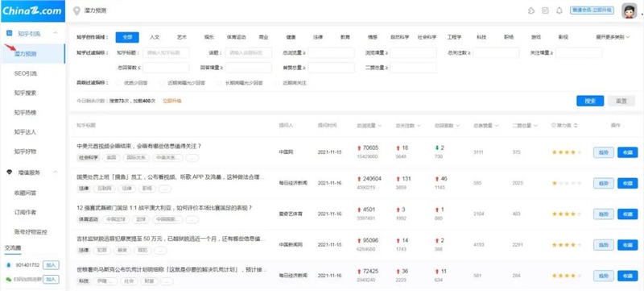The height and width of the screenshot is (291, 644).
Task: Select the 体育运动 category
Action: coord(236,37)
